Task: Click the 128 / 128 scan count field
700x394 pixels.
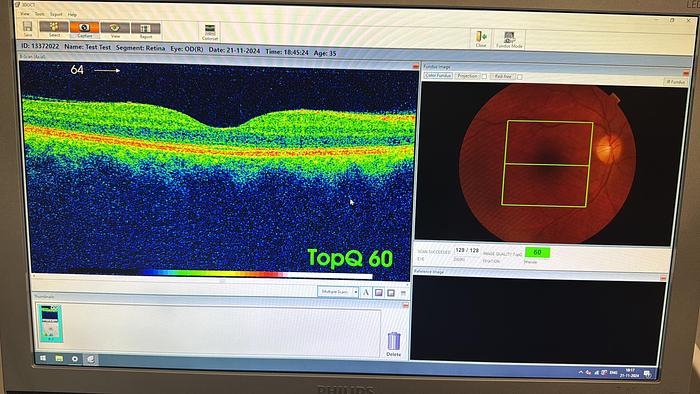Action: click(x=467, y=251)
